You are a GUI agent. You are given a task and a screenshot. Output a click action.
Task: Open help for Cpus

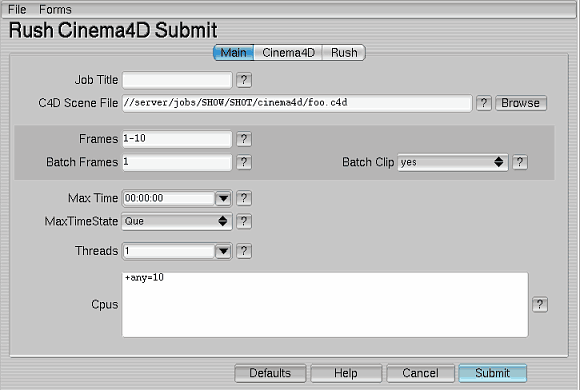pyautogui.click(x=540, y=305)
